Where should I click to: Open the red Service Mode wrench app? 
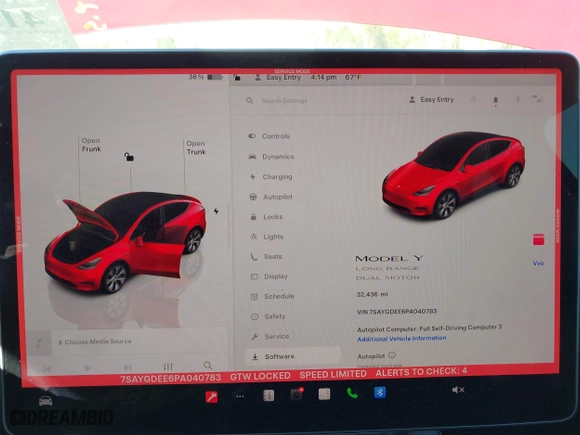212,397
